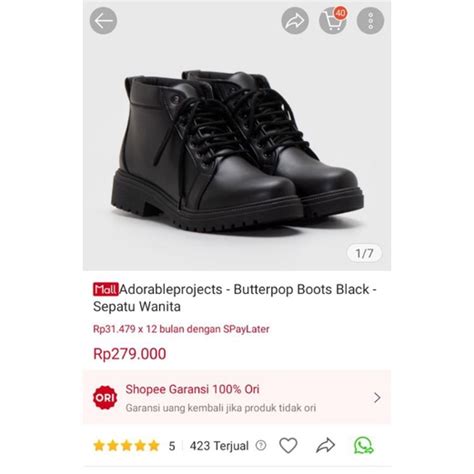Tap the Garansi uang kembali description text
Screen dimensions: 474x474
[x=221, y=408]
